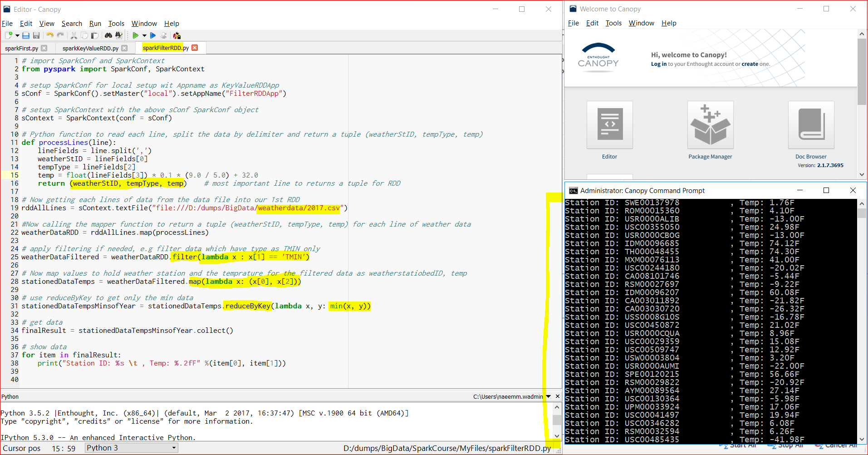Open the Python 3 language dropdown
Image resolution: width=868 pixels, height=455 pixels.
pos(132,448)
